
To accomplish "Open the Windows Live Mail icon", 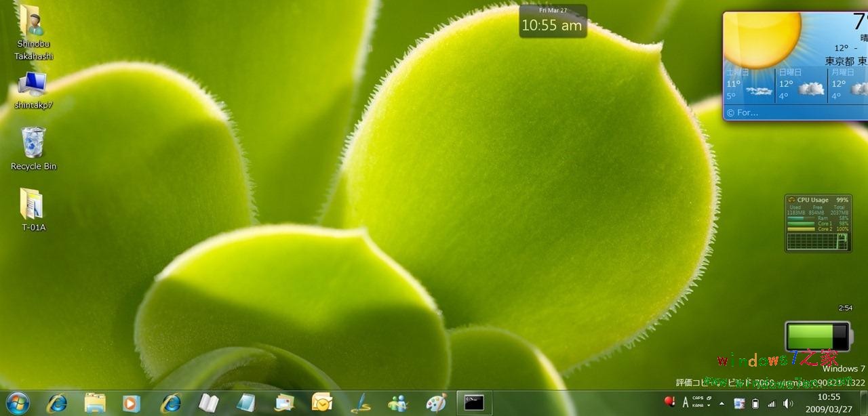I will point(284,403).
